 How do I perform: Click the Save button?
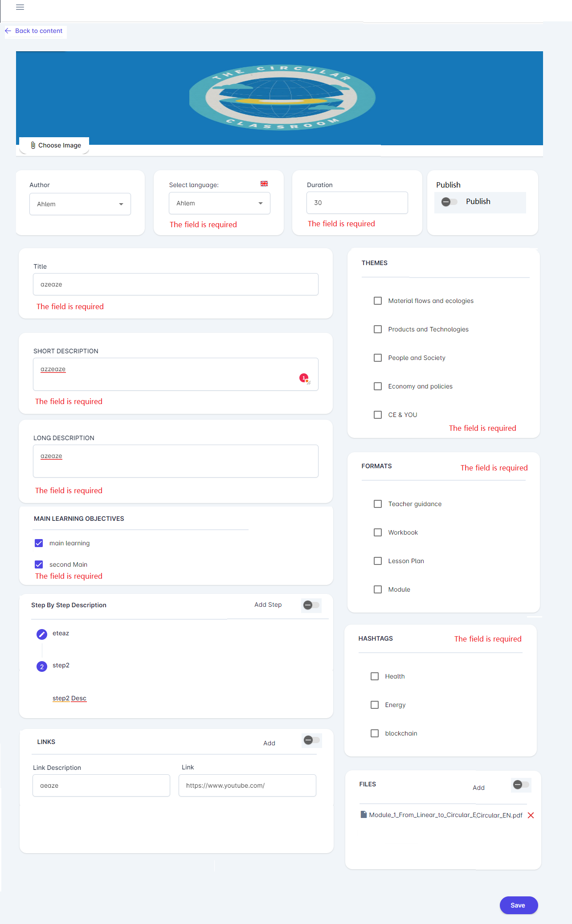coord(518,905)
